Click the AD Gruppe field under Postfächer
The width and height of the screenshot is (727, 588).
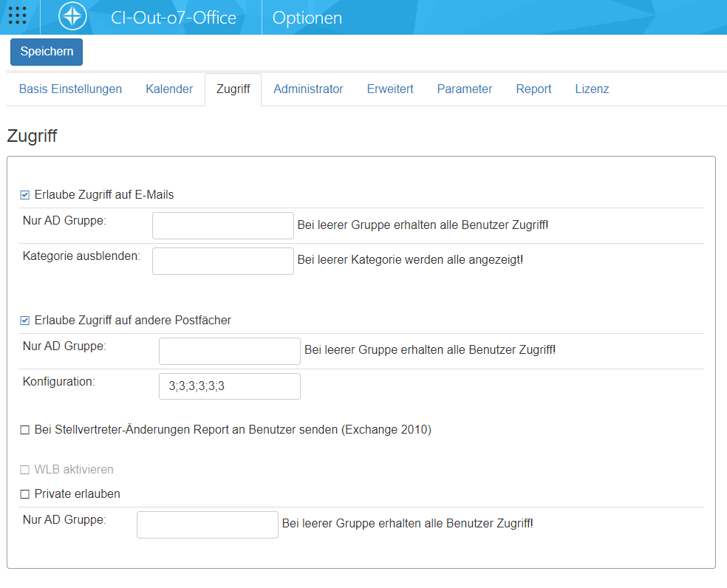pyautogui.click(x=229, y=351)
